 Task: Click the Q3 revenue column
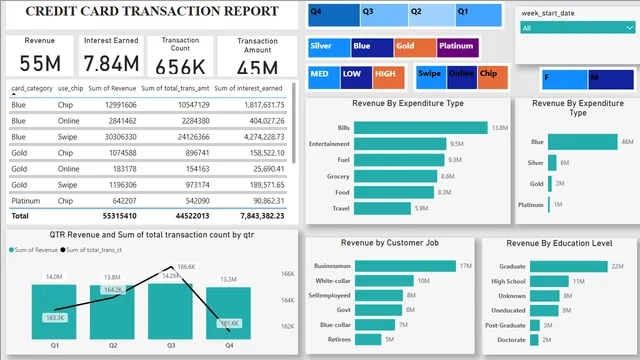[170, 311]
